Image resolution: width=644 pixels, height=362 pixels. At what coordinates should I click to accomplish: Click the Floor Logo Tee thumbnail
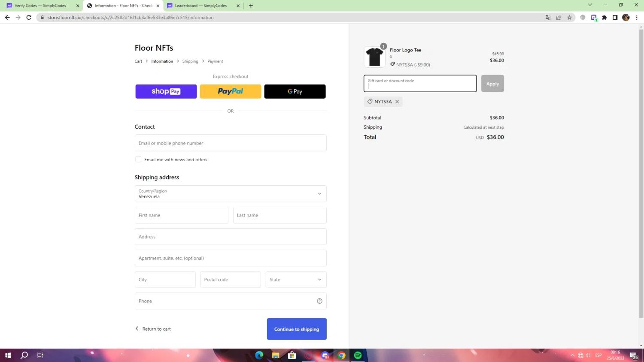click(374, 57)
